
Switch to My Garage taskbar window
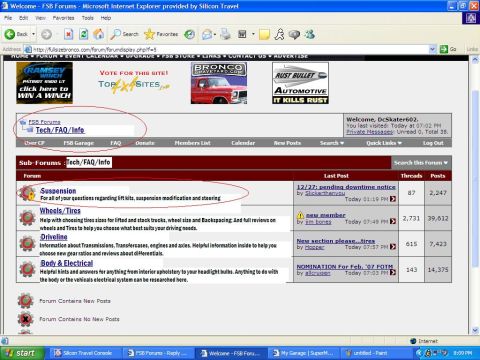(303, 353)
